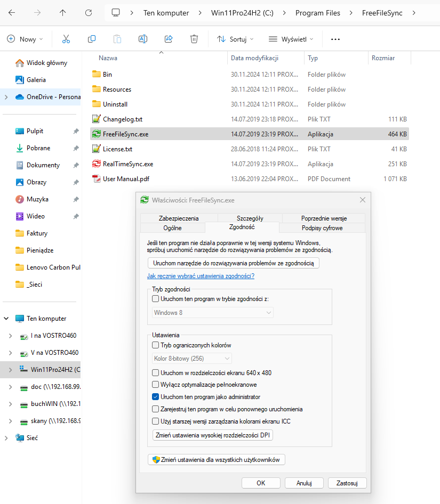This screenshot has width=440, height=504.
Task: Switch to the Poprzednie wersje tab
Action: coord(324,218)
